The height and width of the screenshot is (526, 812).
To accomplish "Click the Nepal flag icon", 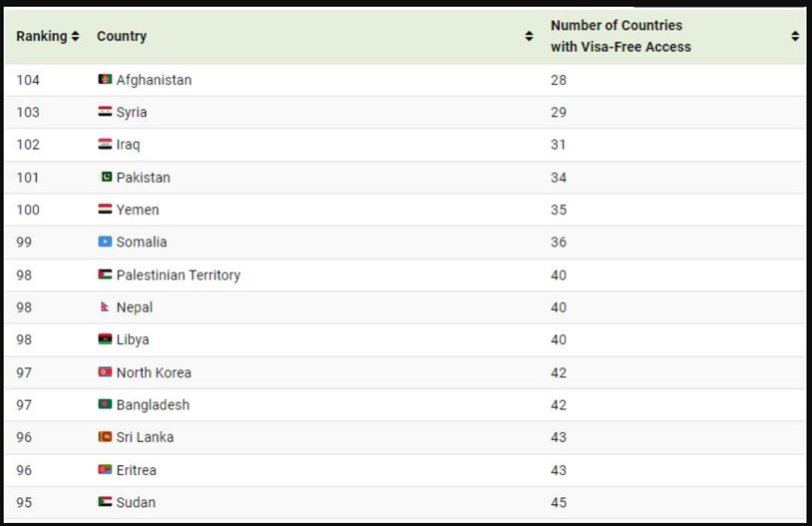I will (104, 307).
